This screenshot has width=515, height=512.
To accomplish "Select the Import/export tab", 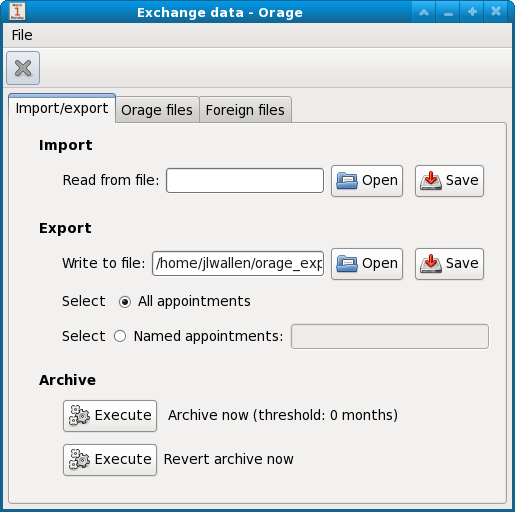I will point(62,108).
